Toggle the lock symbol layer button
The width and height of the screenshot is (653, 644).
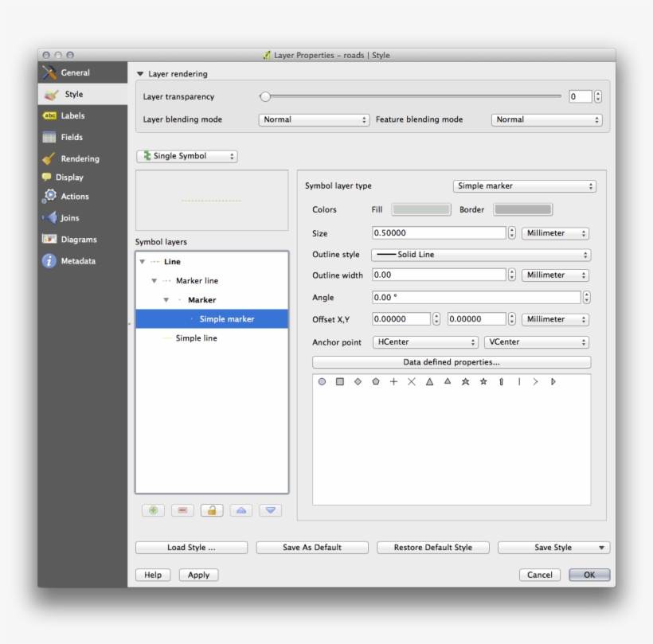coord(211,510)
